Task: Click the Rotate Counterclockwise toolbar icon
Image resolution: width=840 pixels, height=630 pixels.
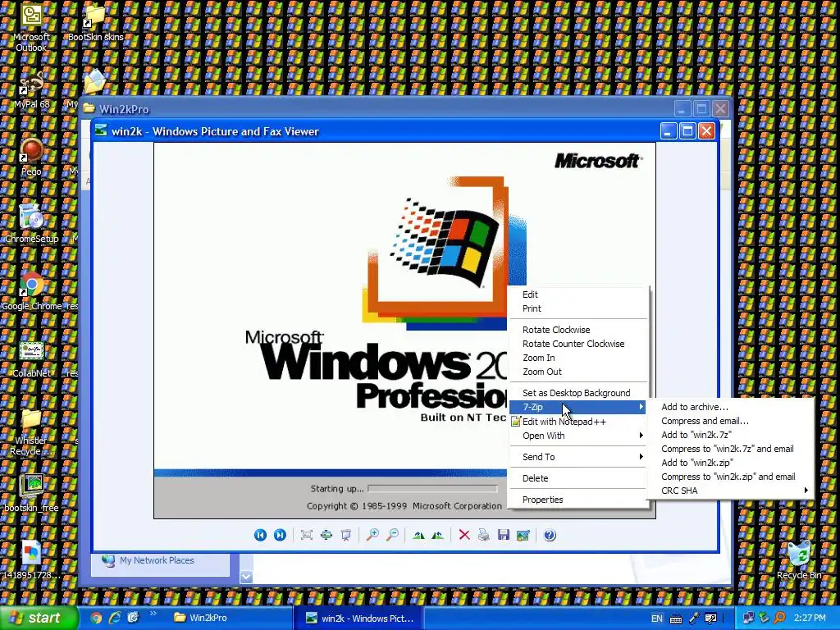Action: [438, 535]
